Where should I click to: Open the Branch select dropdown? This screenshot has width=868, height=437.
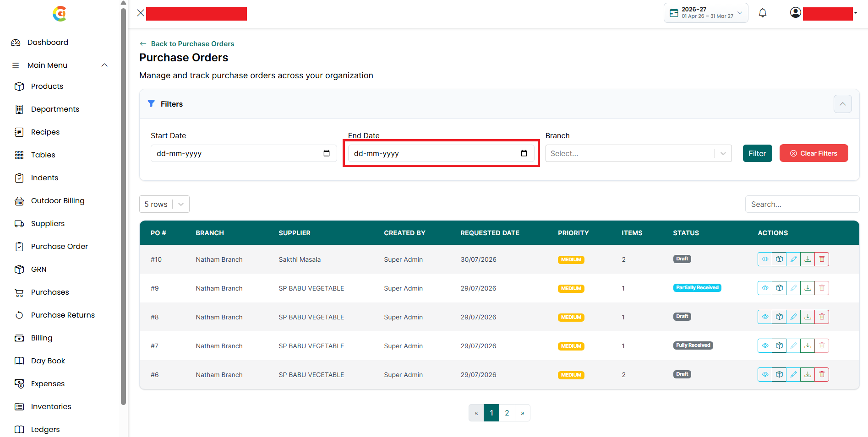pyautogui.click(x=639, y=153)
